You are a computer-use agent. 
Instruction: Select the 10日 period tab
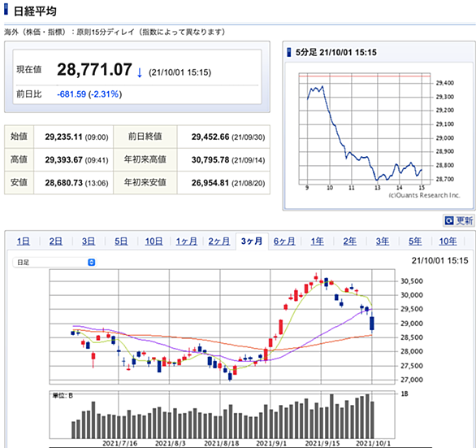click(x=154, y=241)
